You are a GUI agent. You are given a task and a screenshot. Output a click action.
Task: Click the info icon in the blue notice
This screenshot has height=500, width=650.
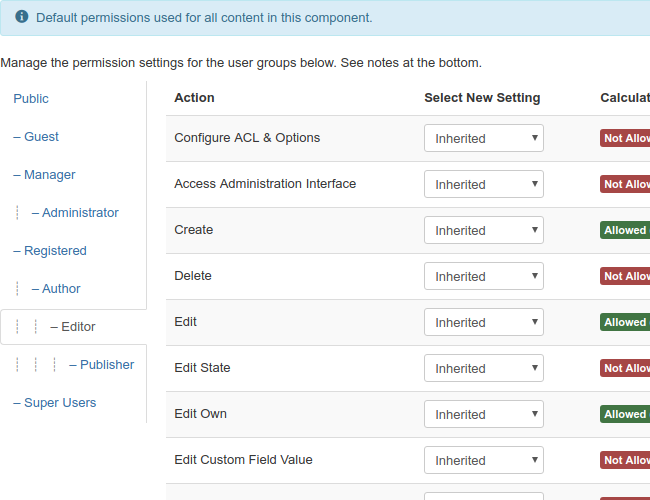coord(22,18)
